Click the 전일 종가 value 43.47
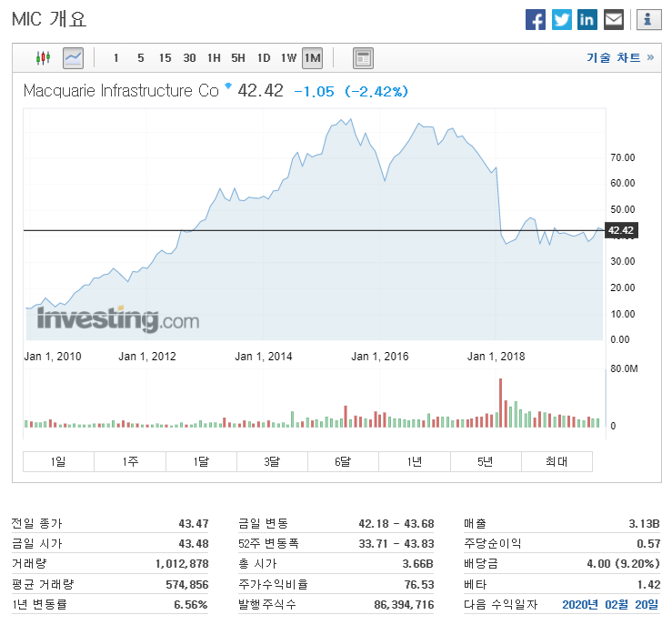 click(x=194, y=523)
